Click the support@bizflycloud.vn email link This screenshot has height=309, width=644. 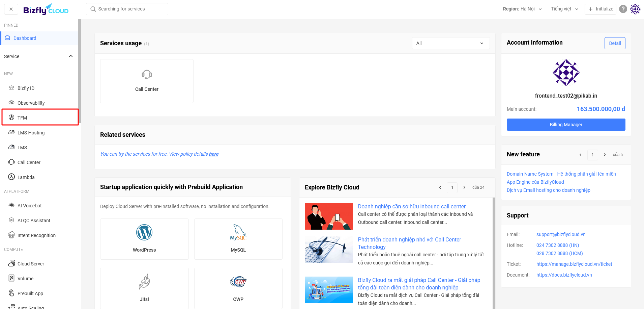point(561,234)
